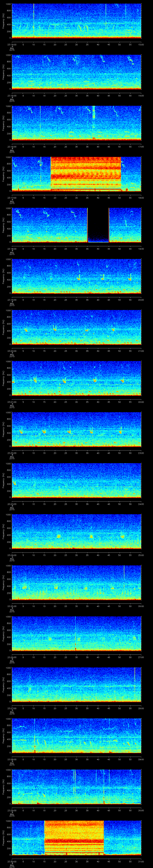Click the 27:00 end time label

pyautogui.click(x=141, y=657)
